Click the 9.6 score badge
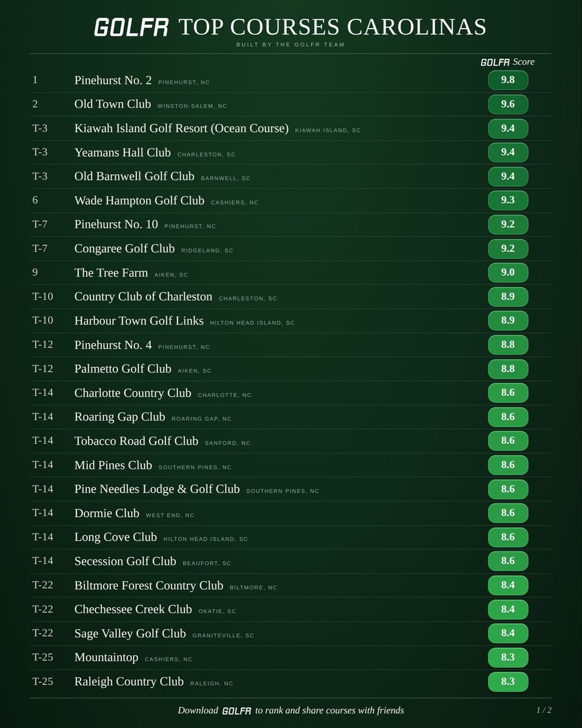Image resolution: width=582 pixels, height=728 pixels. pos(508,104)
